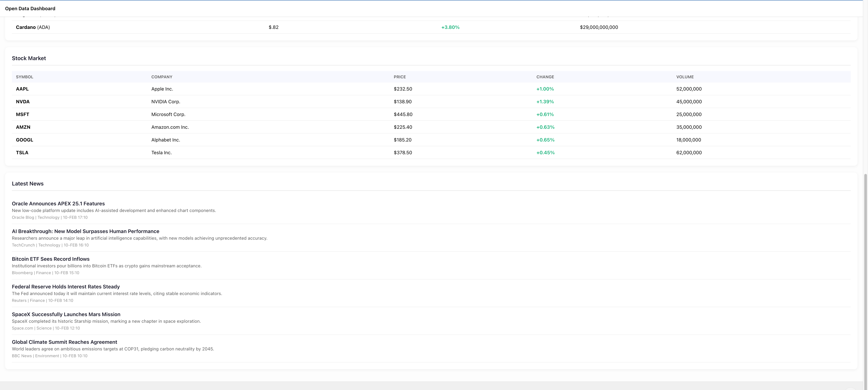Open the Oracle Announces APEX 25.1 Features article
This screenshot has width=868, height=390.
coord(58,203)
